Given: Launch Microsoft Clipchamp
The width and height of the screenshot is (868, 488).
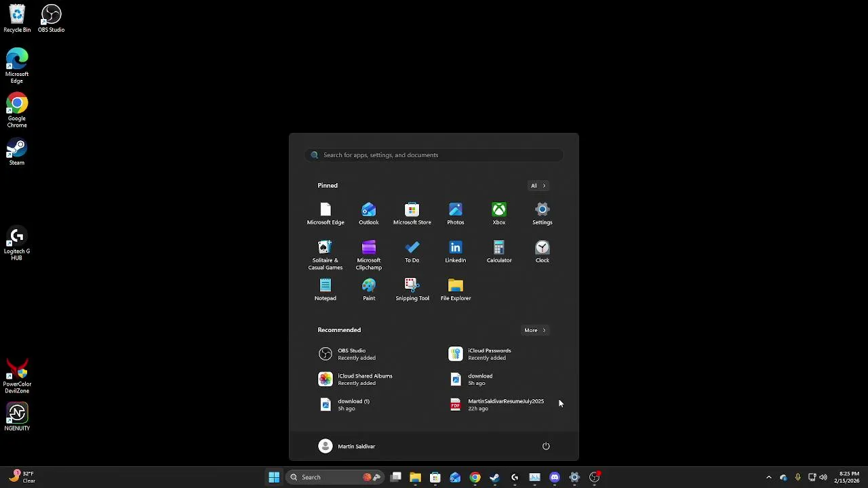Looking at the screenshot, I should pos(369,256).
